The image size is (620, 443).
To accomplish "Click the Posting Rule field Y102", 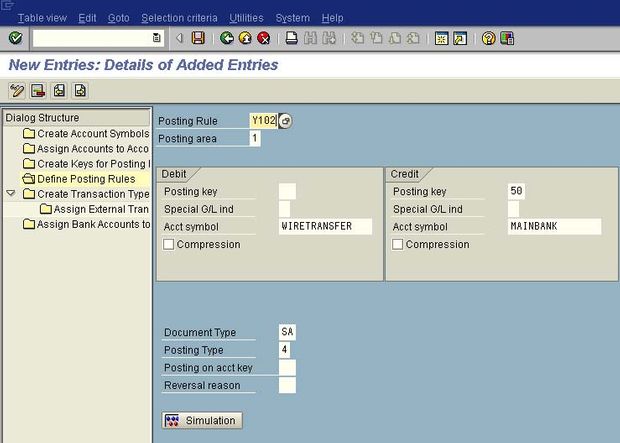I will tap(264, 121).
